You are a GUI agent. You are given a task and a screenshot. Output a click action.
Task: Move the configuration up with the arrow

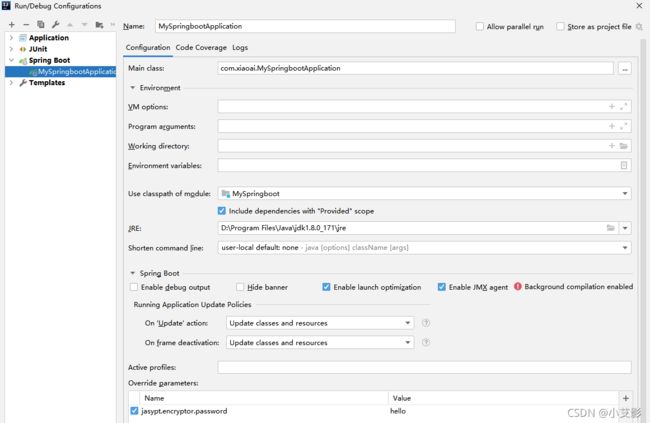(x=70, y=25)
